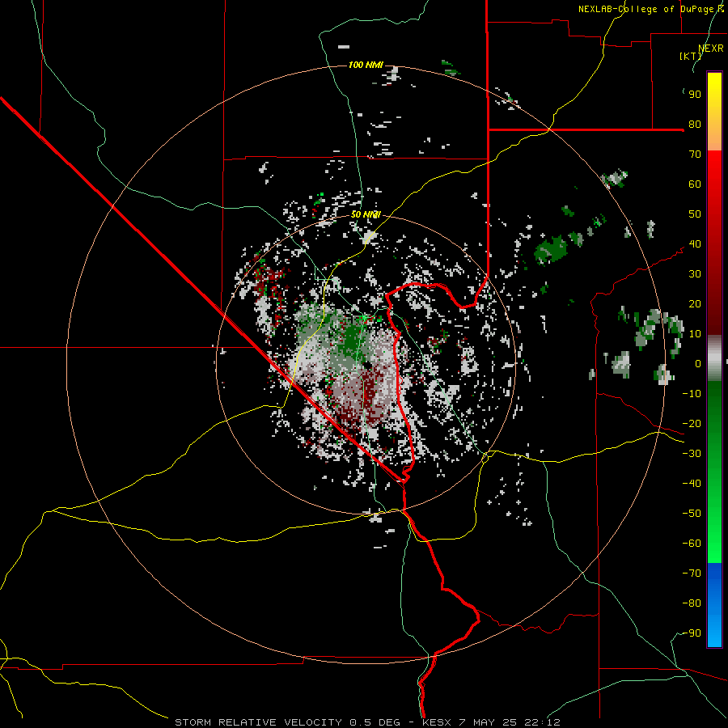Select the [KT] unit label
728x728 pixels.
tap(691, 56)
